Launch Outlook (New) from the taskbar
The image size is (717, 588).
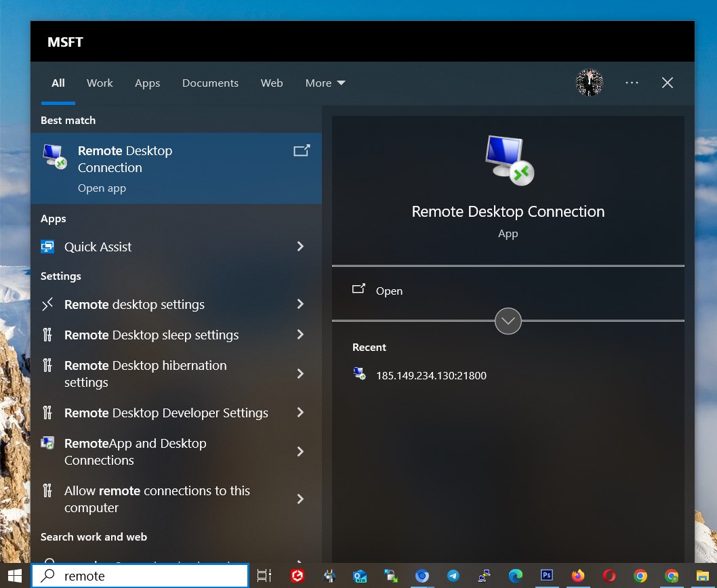(360, 576)
